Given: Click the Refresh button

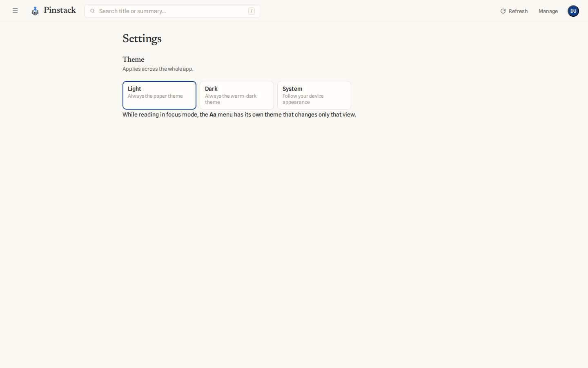Looking at the screenshot, I should click(x=514, y=11).
